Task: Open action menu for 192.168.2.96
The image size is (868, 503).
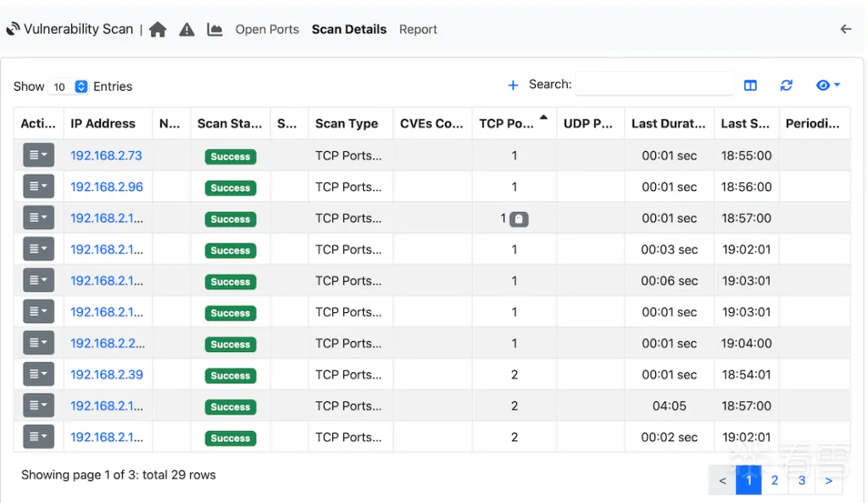Action: [x=38, y=186]
